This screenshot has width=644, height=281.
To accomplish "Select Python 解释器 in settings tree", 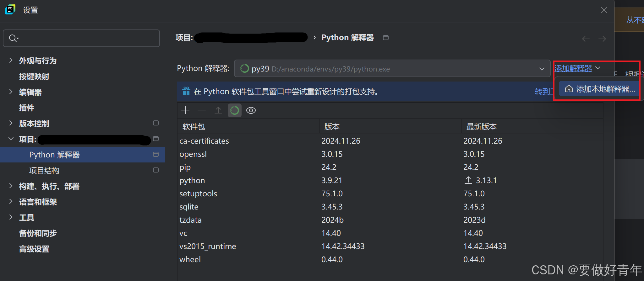I will [82, 155].
